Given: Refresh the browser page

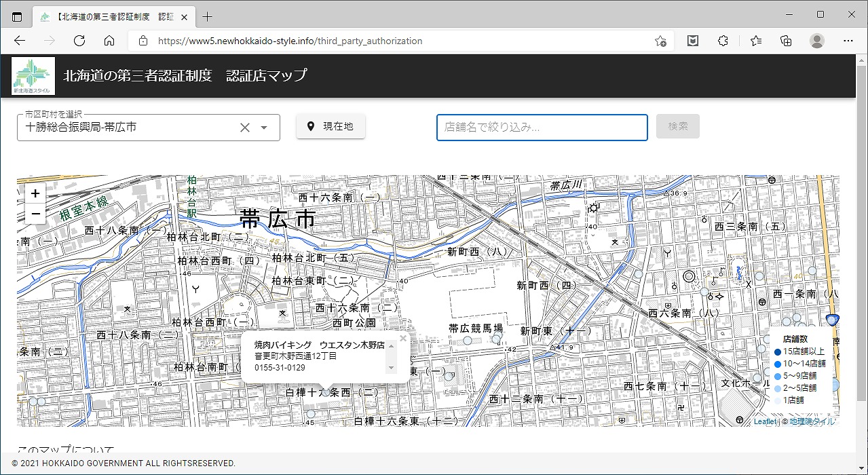Looking at the screenshot, I should 79,41.
